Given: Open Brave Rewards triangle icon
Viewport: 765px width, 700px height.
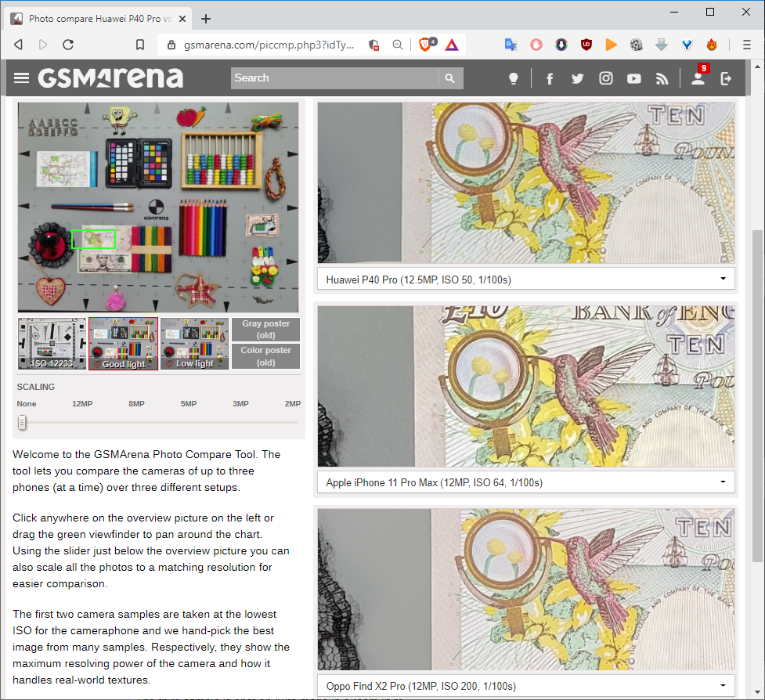Looking at the screenshot, I should coord(452,45).
